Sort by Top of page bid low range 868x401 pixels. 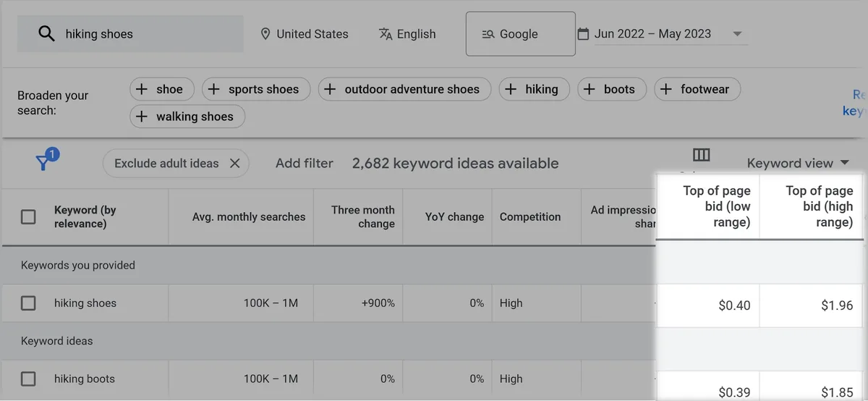[x=716, y=206]
